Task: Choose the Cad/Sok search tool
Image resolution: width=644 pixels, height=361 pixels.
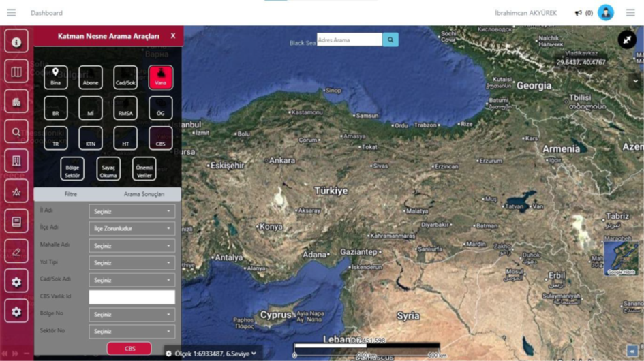Action: [x=125, y=78]
